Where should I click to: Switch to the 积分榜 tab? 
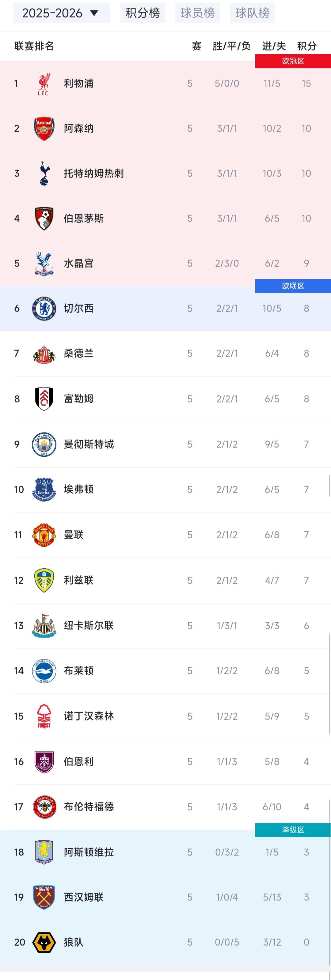pos(143,13)
